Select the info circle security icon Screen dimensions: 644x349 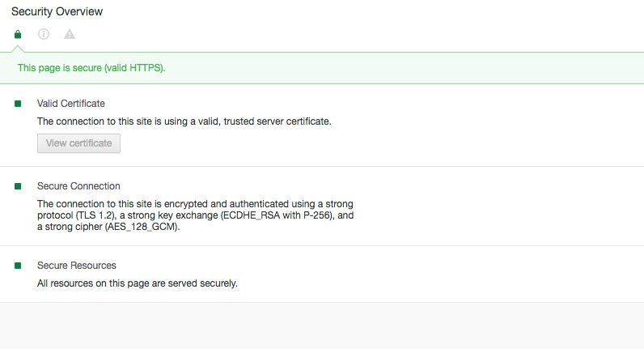tap(44, 34)
